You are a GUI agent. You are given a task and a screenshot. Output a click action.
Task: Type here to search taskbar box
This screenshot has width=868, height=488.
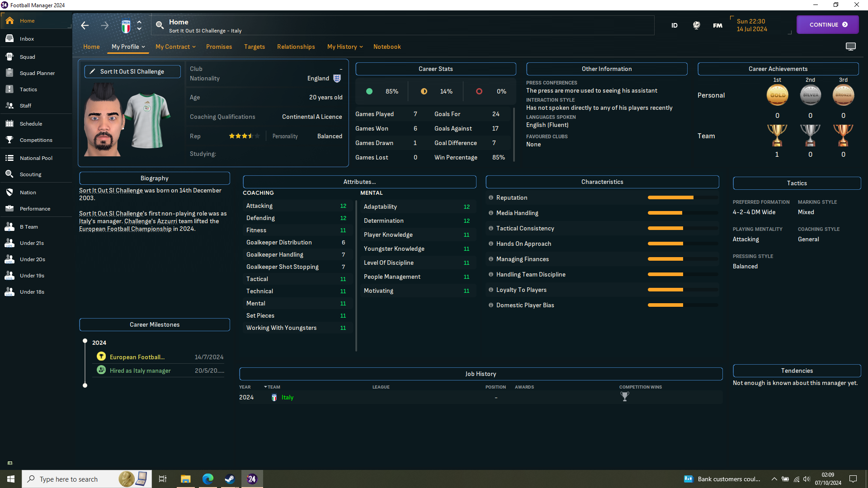[x=87, y=479]
